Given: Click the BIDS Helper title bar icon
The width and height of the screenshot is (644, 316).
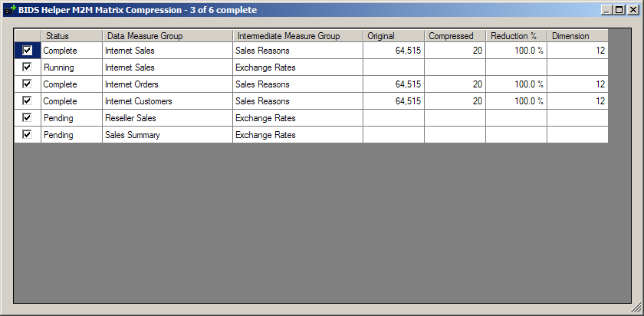Looking at the screenshot, I should tap(10, 10).
